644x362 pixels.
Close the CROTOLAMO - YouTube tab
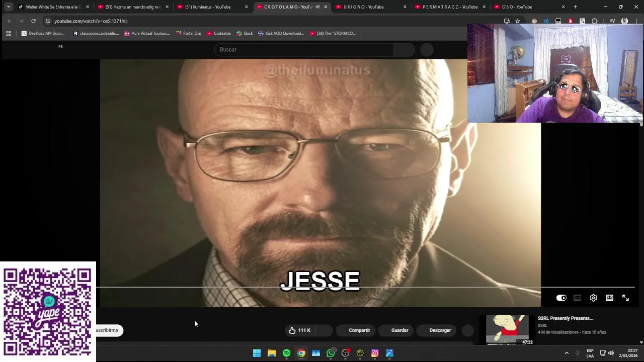326,7
